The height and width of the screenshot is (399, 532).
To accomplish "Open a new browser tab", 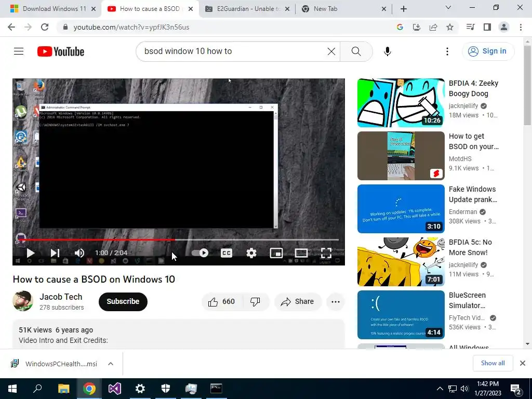I will tap(403, 9).
